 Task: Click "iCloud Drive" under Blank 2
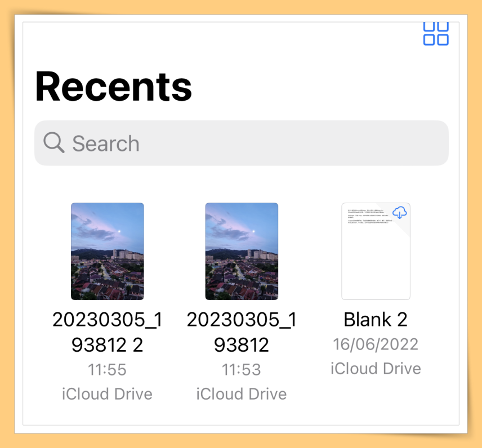click(x=376, y=369)
